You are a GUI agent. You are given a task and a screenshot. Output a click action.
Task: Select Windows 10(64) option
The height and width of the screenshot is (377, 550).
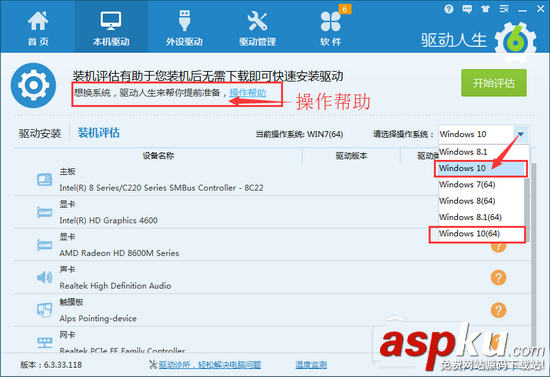(x=481, y=234)
